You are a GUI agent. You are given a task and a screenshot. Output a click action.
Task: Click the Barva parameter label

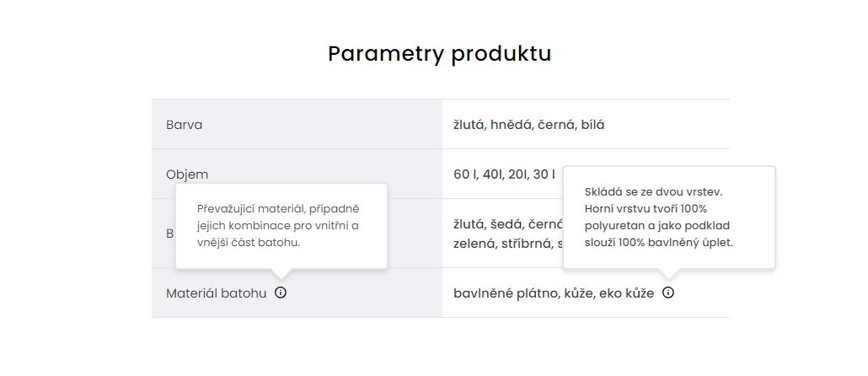pyautogui.click(x=184, y=125)
